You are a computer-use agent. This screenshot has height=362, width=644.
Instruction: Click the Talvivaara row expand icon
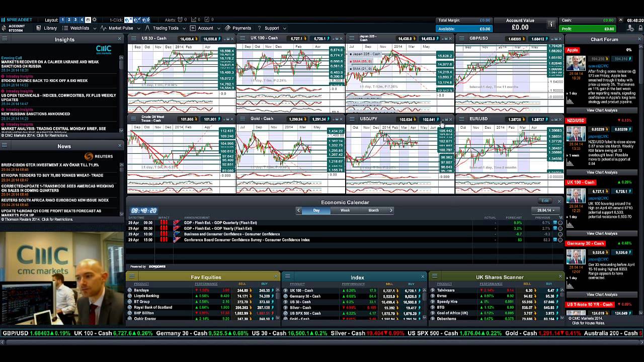coord(433,290)
